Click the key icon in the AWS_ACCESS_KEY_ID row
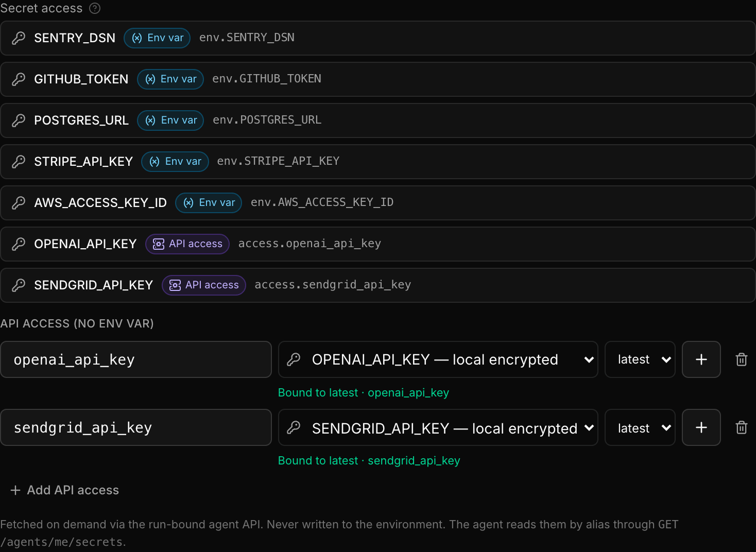This screenshot has width=756, height=552. point(19,203)
